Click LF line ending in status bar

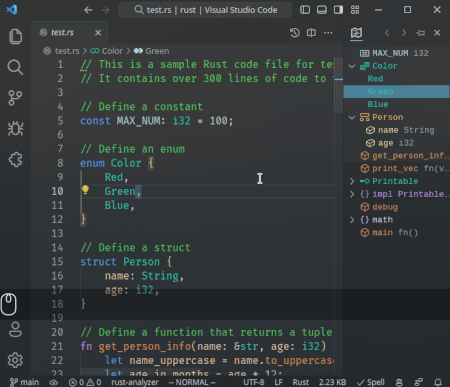(x=278, y=382)
